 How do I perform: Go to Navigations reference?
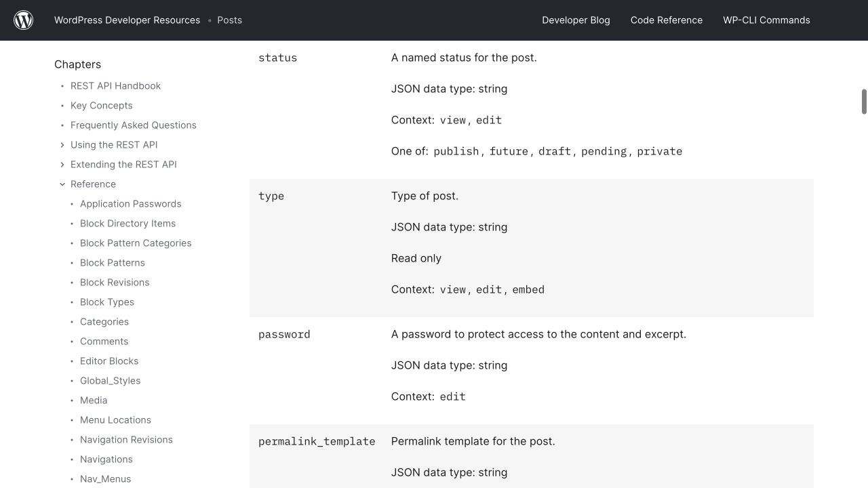click(x=106, y=460)
